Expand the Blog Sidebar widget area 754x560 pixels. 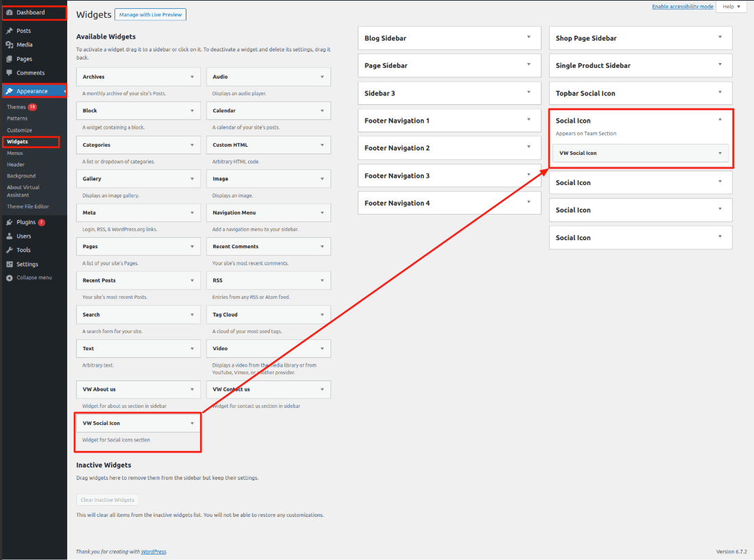click(x=528, y=38)
